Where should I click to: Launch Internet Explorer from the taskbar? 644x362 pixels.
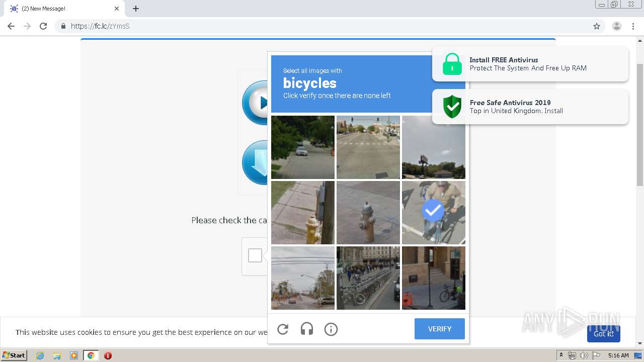coord(40,355)
